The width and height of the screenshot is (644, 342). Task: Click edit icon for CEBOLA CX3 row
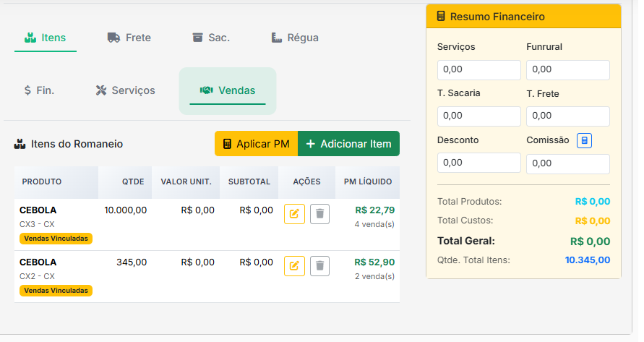pyautogui.click(x=294, y=214)
